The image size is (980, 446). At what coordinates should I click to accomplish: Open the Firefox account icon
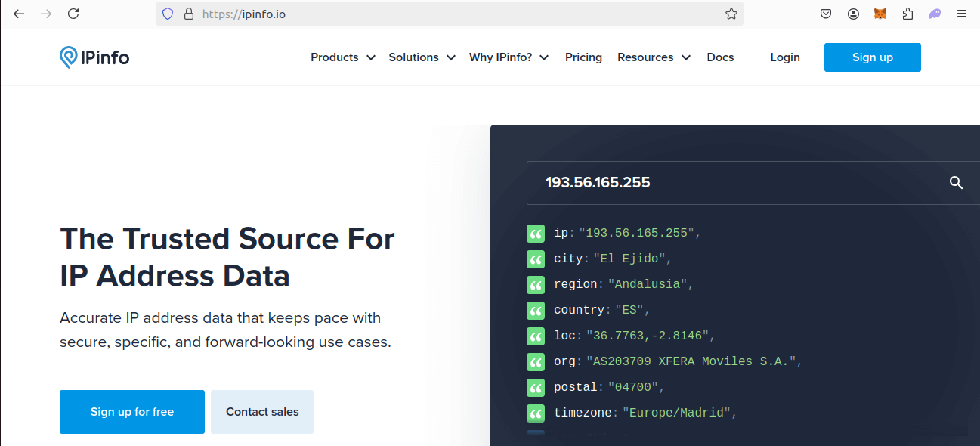[x=853, y=14]
